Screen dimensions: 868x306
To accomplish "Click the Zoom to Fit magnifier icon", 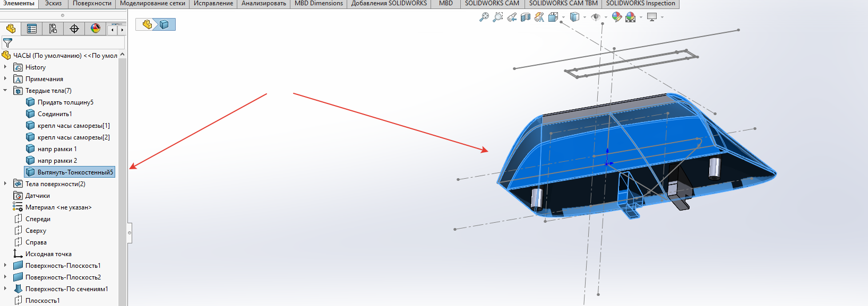I will tap(484, 17).
